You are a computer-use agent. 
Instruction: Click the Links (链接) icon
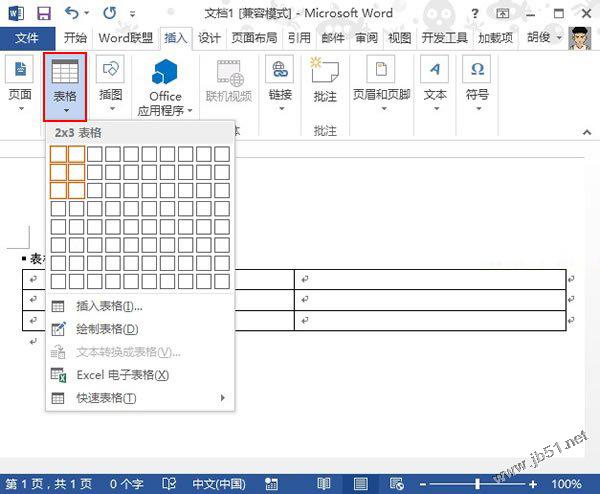click(280, 69)
